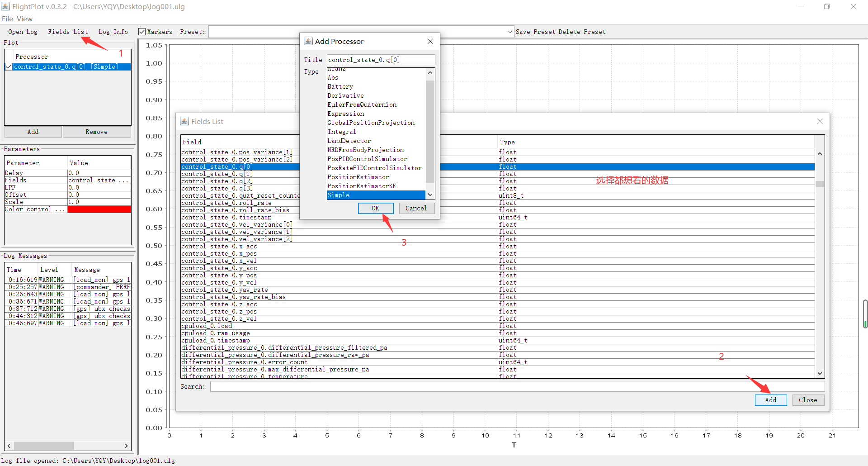This screenshot has height=466, width=868.
Task: Click the Open Log button
Action: pyautogui.click(x=23, y=32)
